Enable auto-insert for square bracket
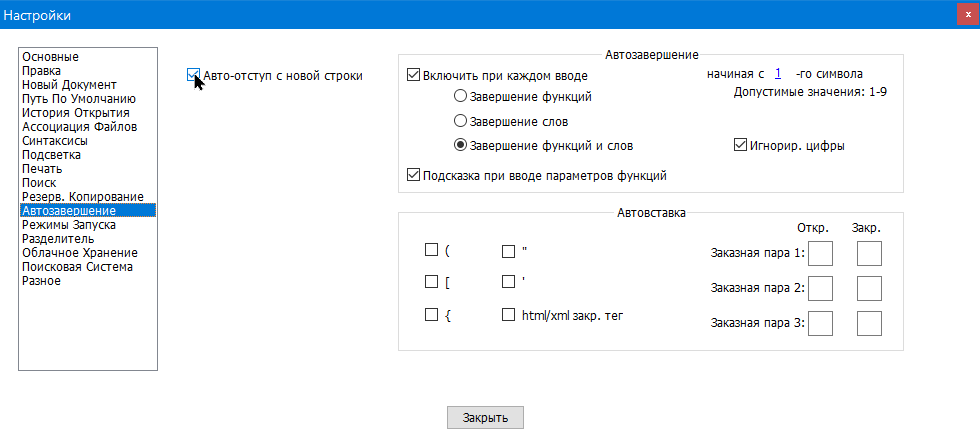This screenshot has width=980, height=440. click(432, 282)
